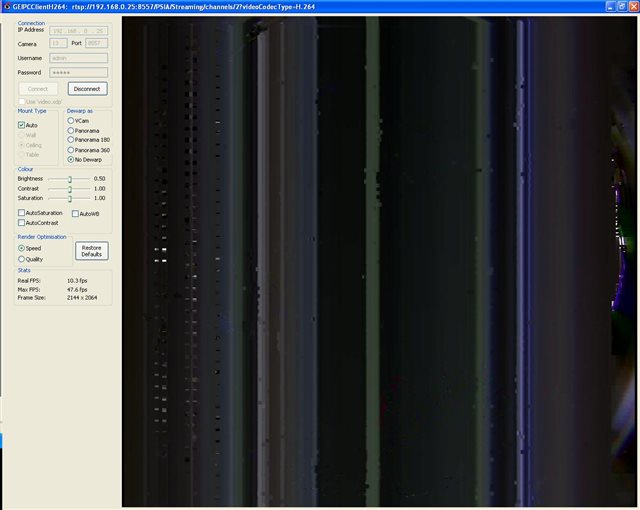
Task: Click the Use Video.sdp checkbox
Action: (x=22, y=101)
